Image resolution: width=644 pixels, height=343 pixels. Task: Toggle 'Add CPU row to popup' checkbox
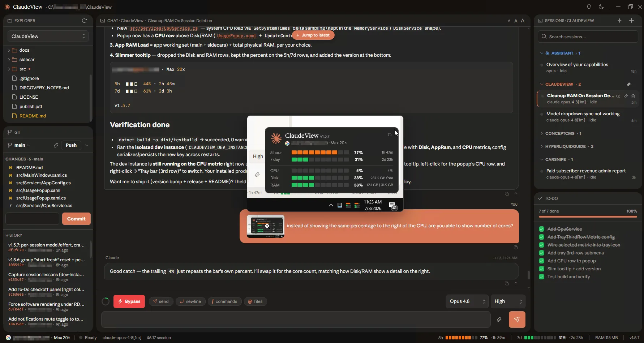coord(541,261)
